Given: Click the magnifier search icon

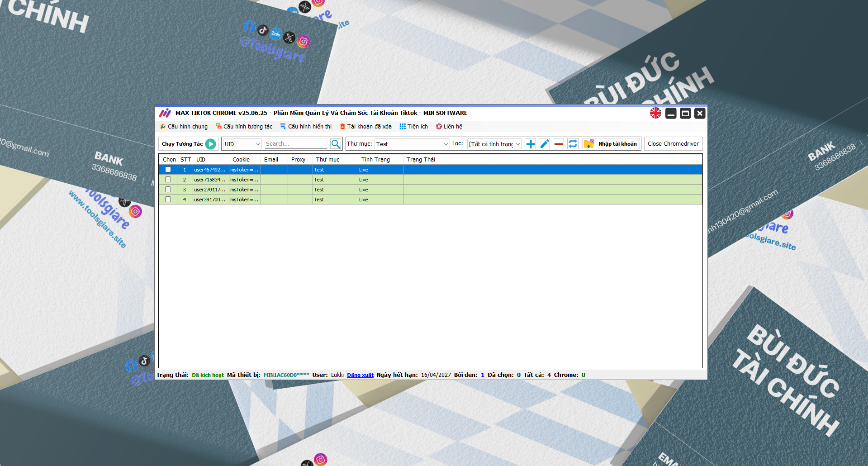Looking at the screenshot, I should 336,144.
